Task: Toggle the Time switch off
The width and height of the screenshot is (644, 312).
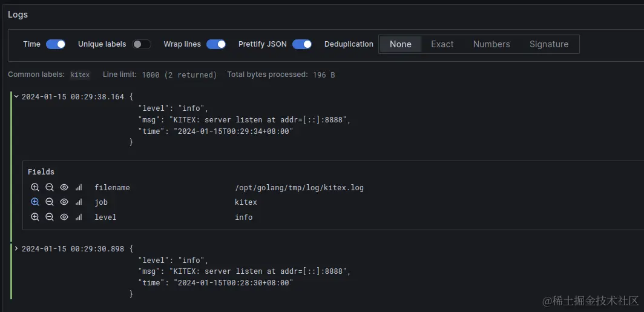Action: (56, 44)
